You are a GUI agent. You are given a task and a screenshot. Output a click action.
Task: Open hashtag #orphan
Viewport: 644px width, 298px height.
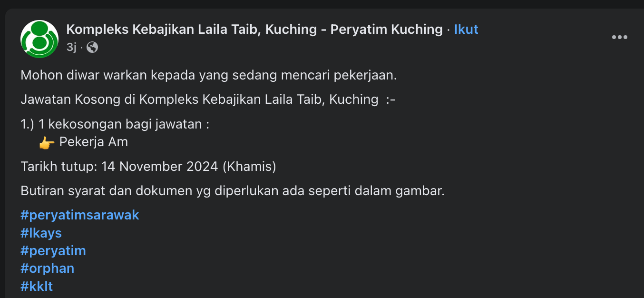(48, 268)
